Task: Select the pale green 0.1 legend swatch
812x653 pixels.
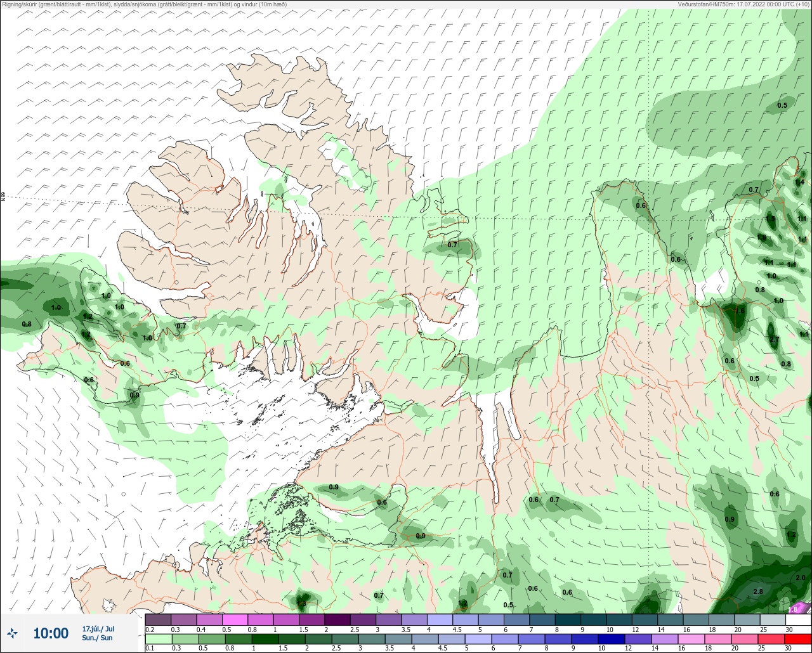Action: pos(158,638)
